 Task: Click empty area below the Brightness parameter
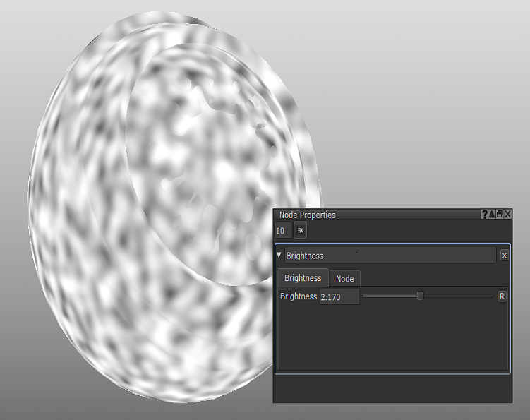pos(392,339)
